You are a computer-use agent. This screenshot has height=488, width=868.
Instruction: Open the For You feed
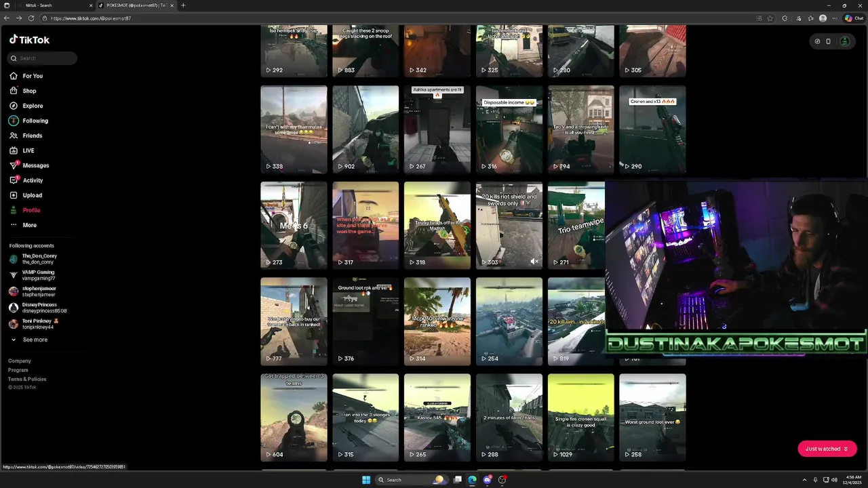coord(27,76)
